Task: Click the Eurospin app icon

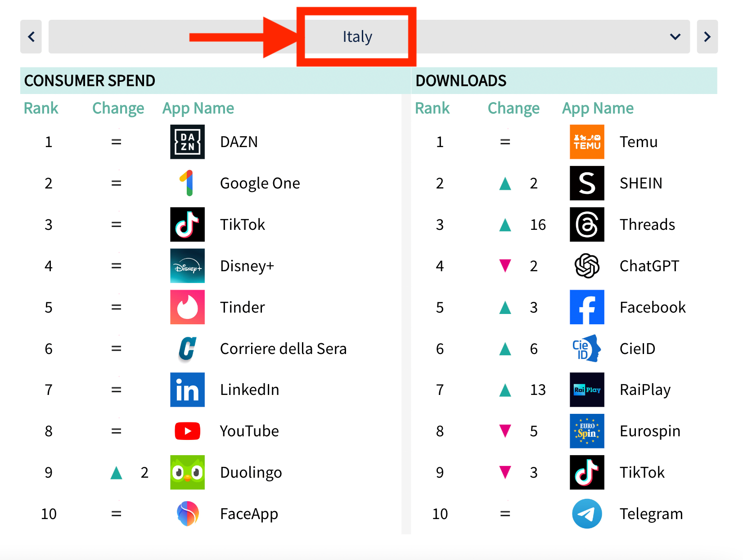Action: coord(587,431)
